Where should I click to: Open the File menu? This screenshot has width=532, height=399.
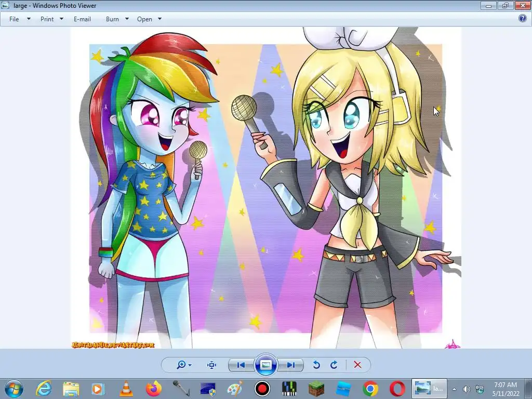tap(14, 19)
